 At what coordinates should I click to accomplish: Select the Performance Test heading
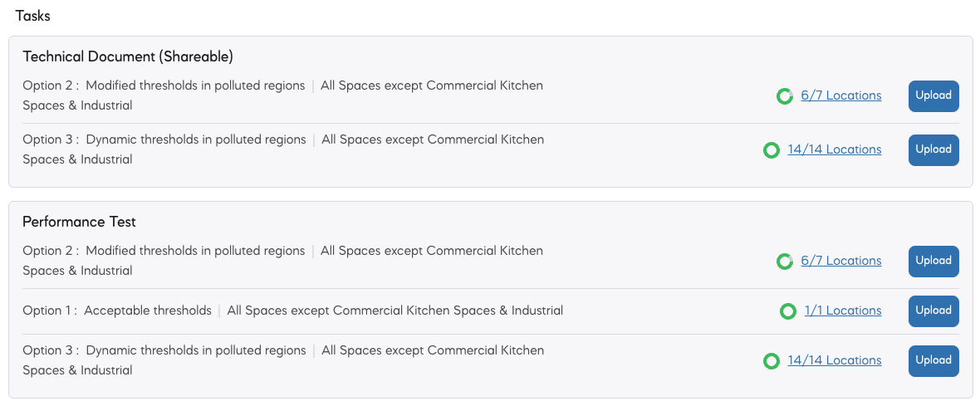tap(80, 222)
